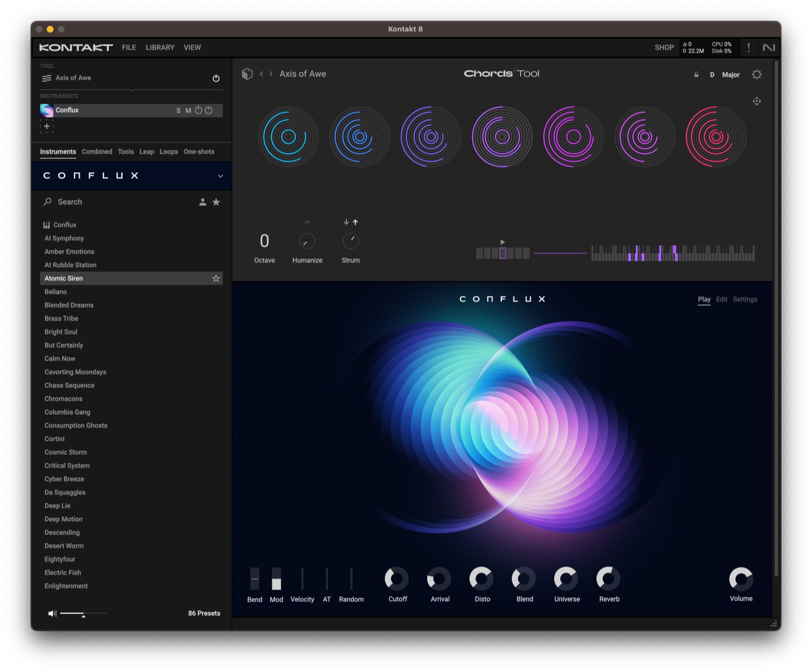
Task: Adjust the Humanize knob
Action: tap(307, 242)
